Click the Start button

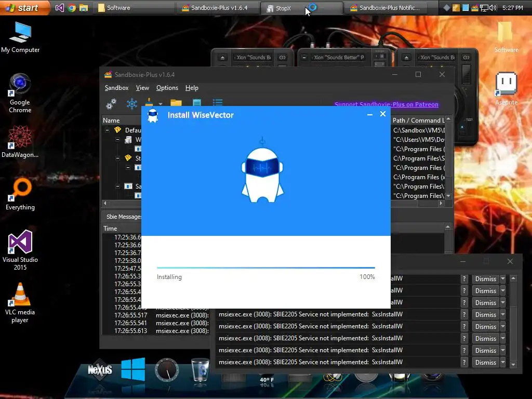[24, 7]
